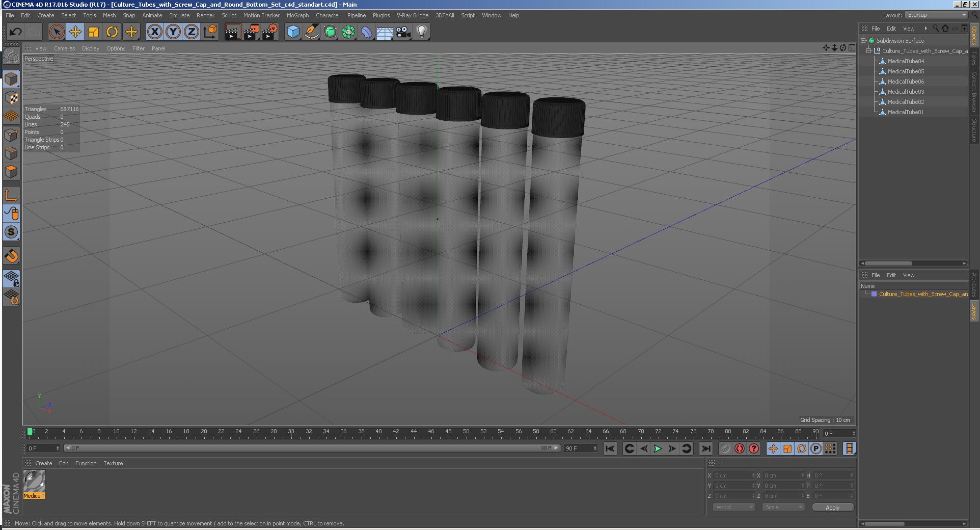Viewport: 980px width, 530px height.
Task: Open the MoGraph menu
Action: pyautogui.click(x=297, y=15)
